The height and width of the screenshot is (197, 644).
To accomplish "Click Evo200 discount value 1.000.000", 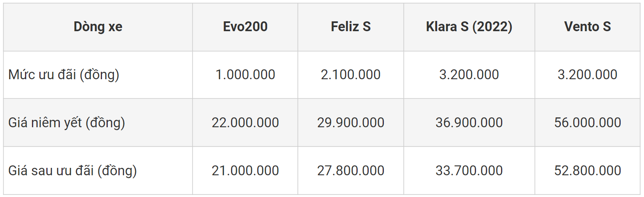I will pos(245,75).
